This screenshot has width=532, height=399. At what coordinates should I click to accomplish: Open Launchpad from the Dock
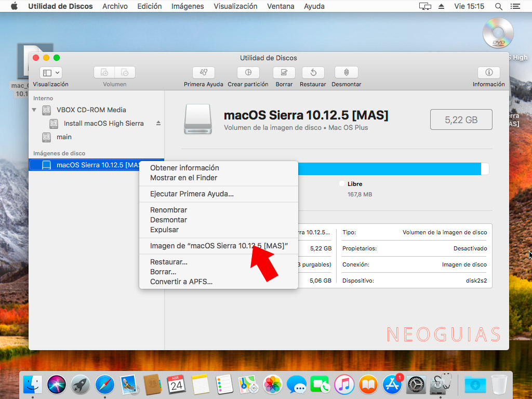click(81, 385)
